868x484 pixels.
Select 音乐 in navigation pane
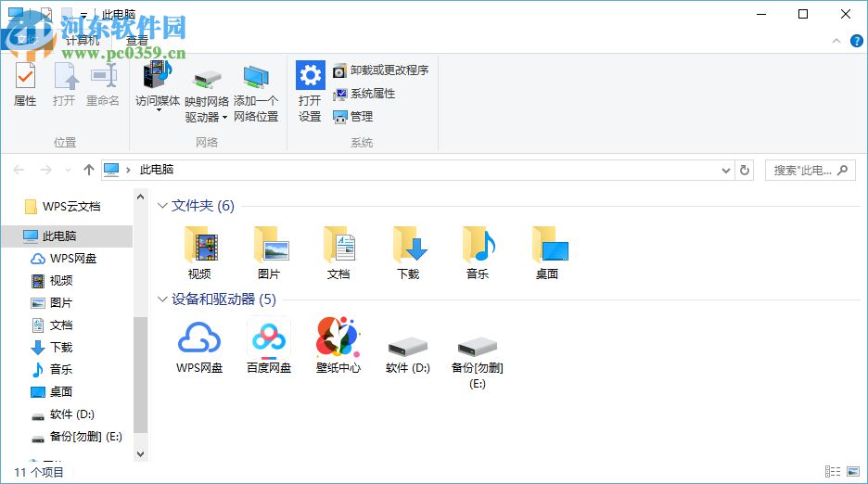pos(52,369)
